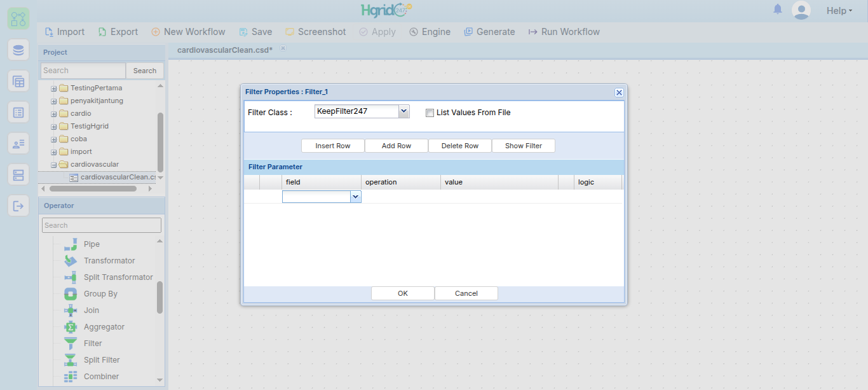The image size is (868, 390).
Task: Open the user profile avatar
Action: (x=801, y=10)
